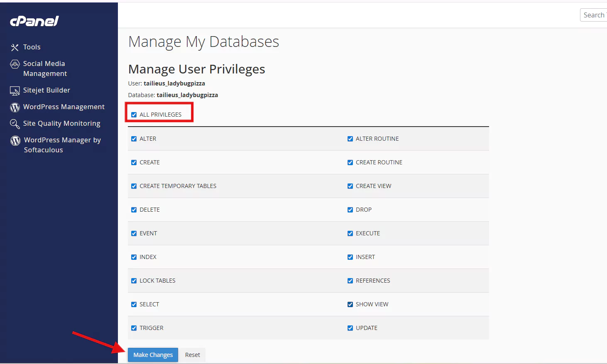The width and height of the screenshot is (607, 364).
Task: Toggle the TRIGGER checkbox
Action: point(134,328)
